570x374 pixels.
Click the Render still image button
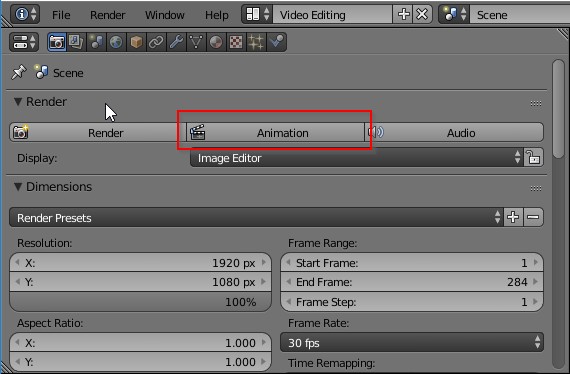pos(98,133)
